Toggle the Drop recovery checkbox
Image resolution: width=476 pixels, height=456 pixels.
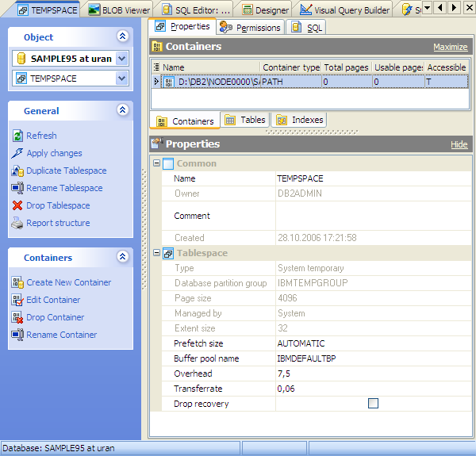click(x=373, y=404)
